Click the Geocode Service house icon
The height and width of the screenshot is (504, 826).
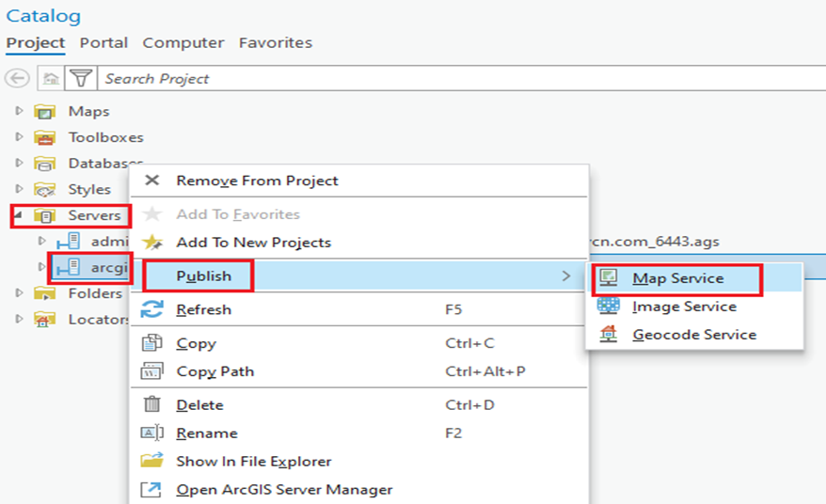click(609, 334)
